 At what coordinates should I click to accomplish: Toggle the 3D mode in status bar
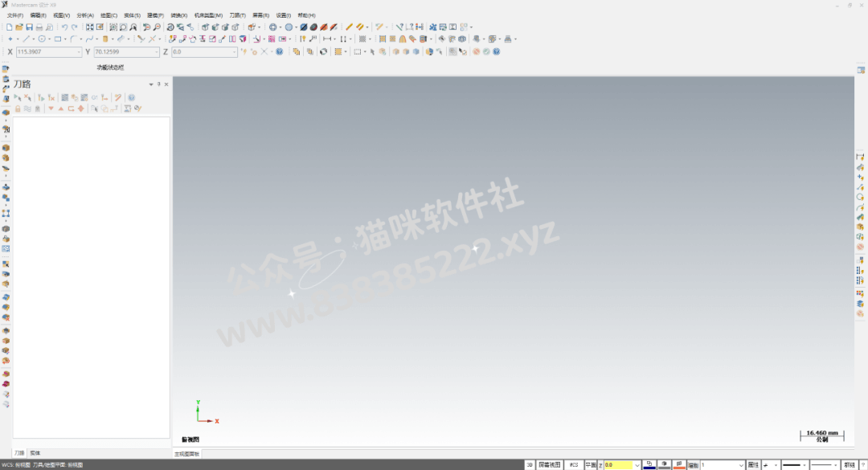pos(529,465)
